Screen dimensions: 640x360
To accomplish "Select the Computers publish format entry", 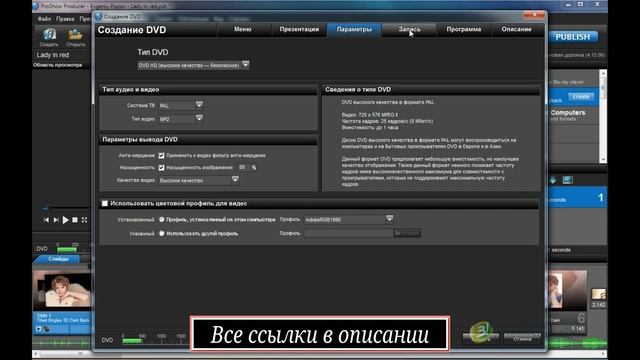I will point(573,116).
